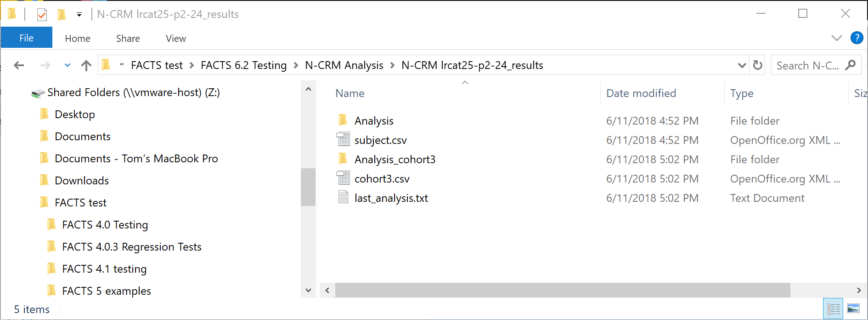Sort files by Date modified column

(641, 93)
